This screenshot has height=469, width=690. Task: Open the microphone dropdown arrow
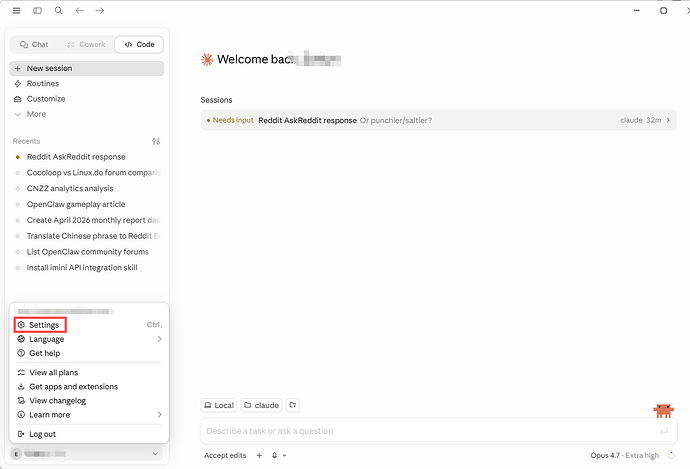click(285, 456)
